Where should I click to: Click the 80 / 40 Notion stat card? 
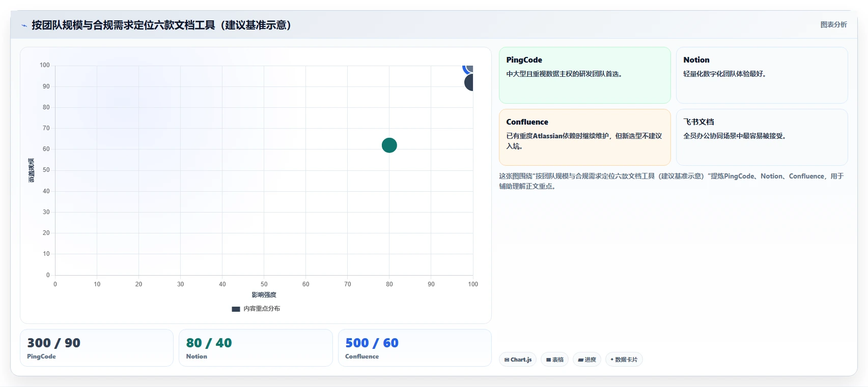click(256, 348)
